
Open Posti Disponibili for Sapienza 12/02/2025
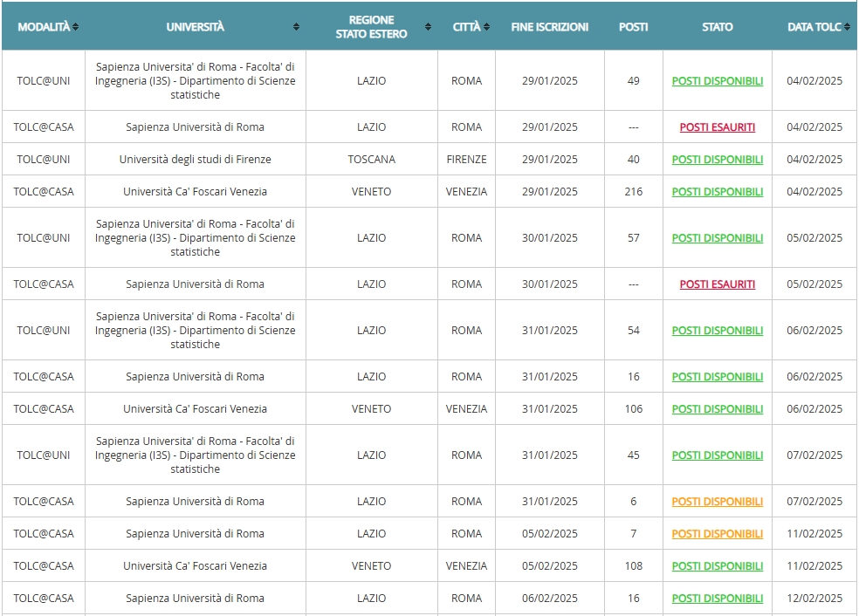pyautogui.click(x=717, y=599)
